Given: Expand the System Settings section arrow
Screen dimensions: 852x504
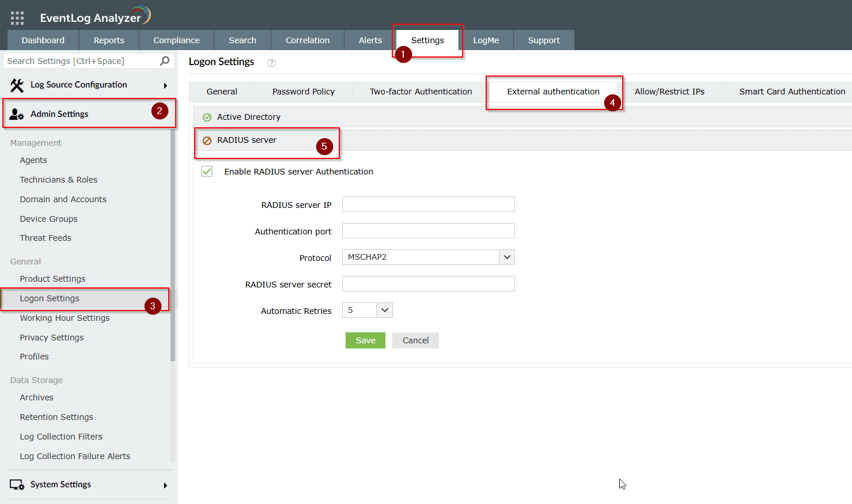Looking at the screenshot, I should click(x=165, y=486).
